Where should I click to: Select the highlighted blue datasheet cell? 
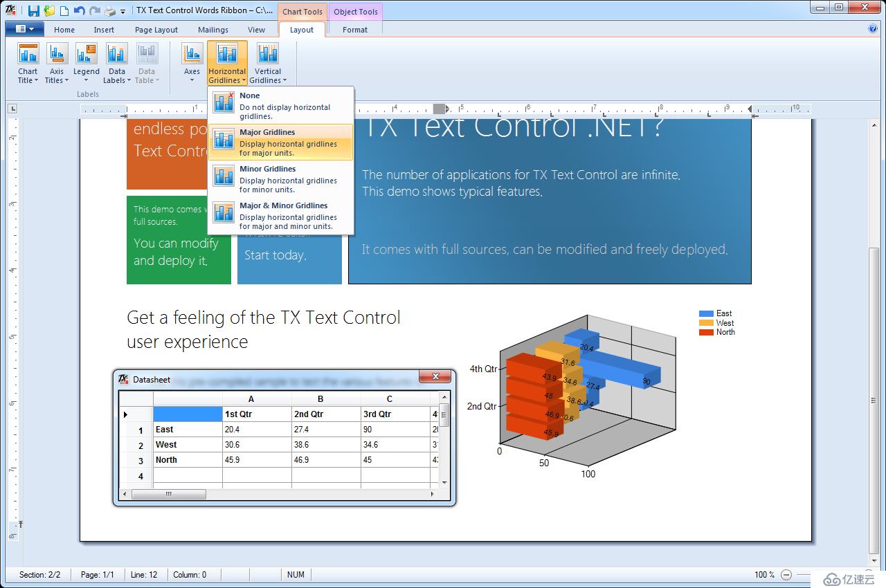click(x=188, y=414)
